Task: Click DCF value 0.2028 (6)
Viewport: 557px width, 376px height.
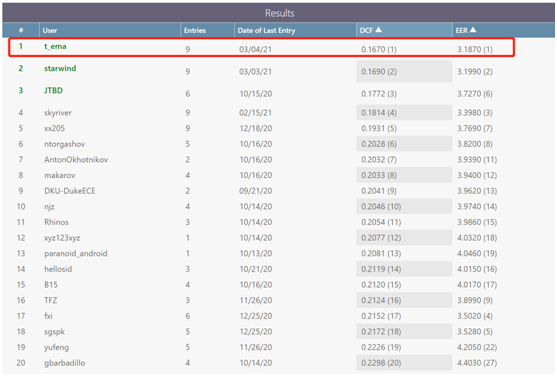Action: tap(379, 144)
